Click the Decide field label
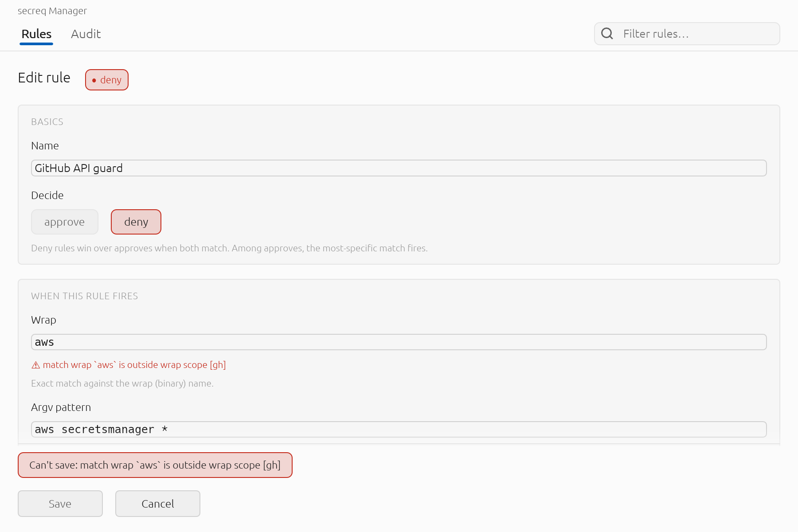The height and width of the screenshot is (532, 798). tap(47, 196)
